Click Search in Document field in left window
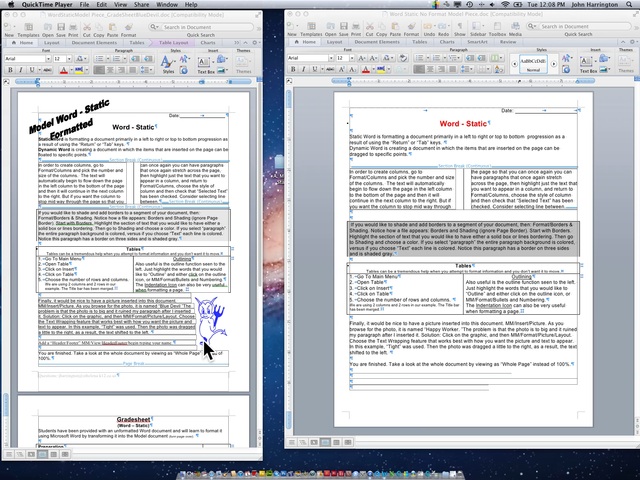Screen dimensions: 640x480 (207, 27)
